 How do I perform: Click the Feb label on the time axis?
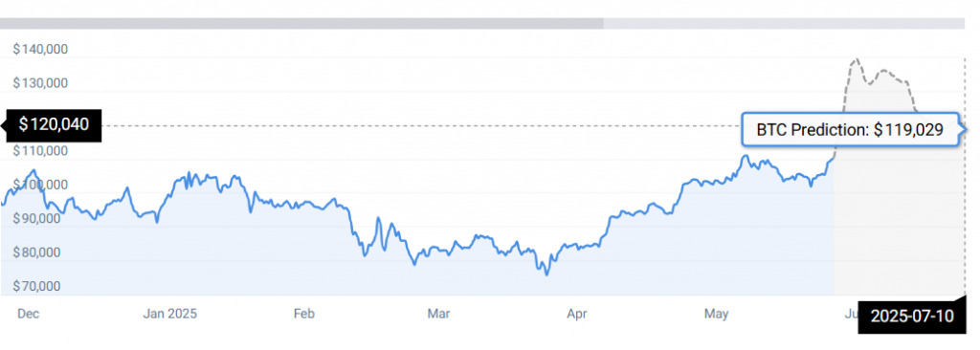pos(303,314)
